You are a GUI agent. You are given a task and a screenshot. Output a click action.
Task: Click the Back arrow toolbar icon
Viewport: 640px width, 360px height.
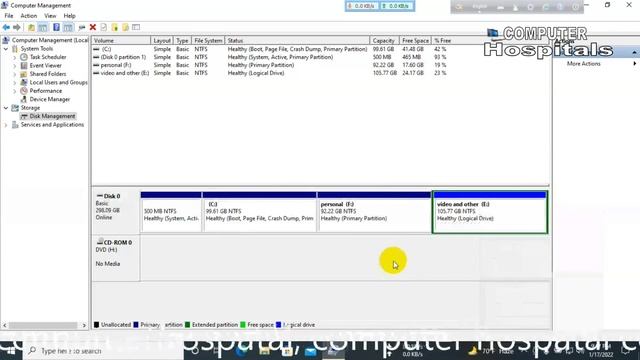(6, 27)
